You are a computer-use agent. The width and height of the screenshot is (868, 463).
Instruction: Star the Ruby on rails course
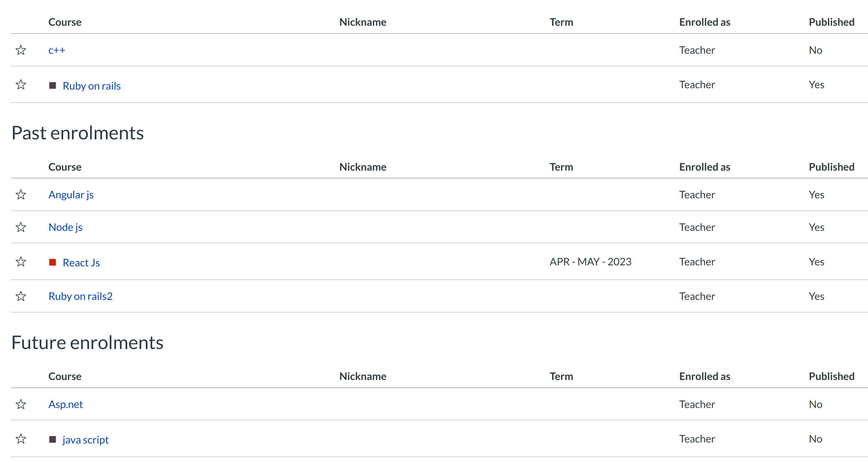point(21,85)
